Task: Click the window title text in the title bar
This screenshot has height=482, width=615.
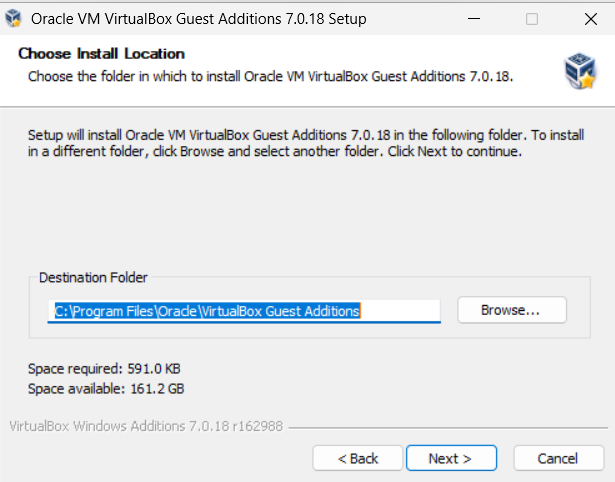Action: click(x=199, y=19)
